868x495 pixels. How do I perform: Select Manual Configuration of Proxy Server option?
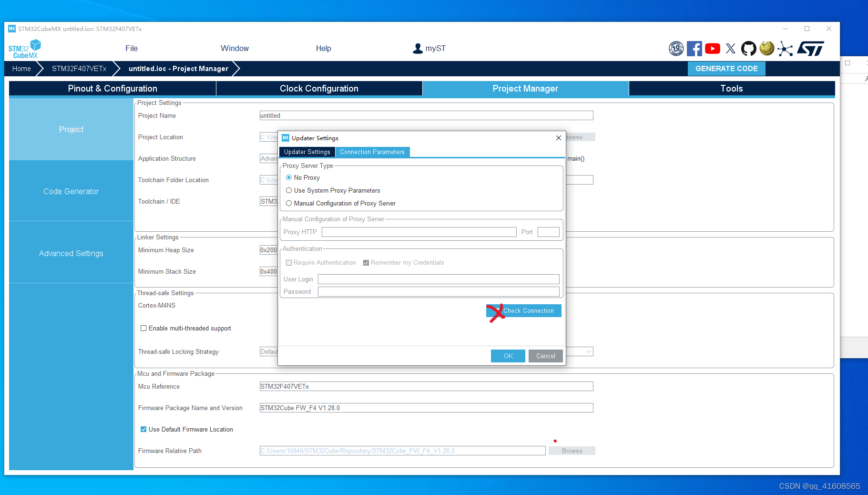pos(289,203)
